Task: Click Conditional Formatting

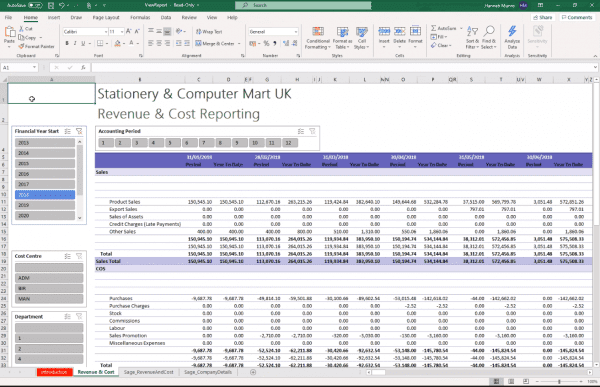Action: [x=318, y=38]
